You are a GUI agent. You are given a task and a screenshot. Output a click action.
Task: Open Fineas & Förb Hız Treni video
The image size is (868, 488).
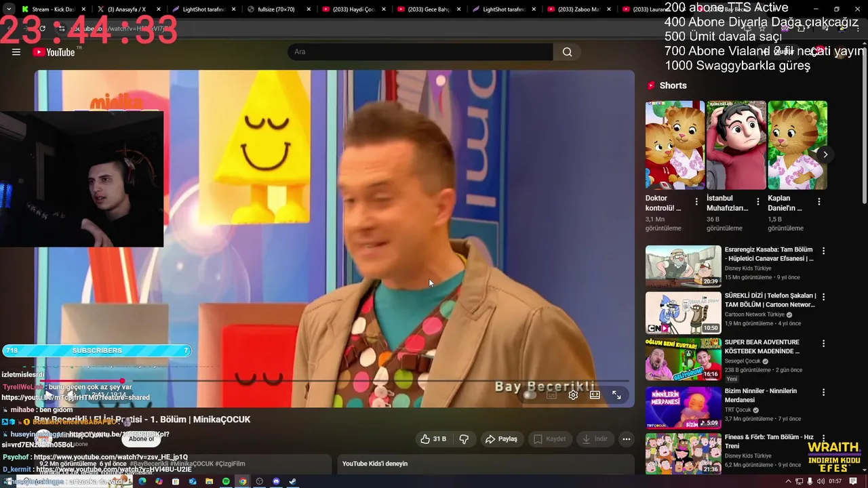(x=684, y=453)
